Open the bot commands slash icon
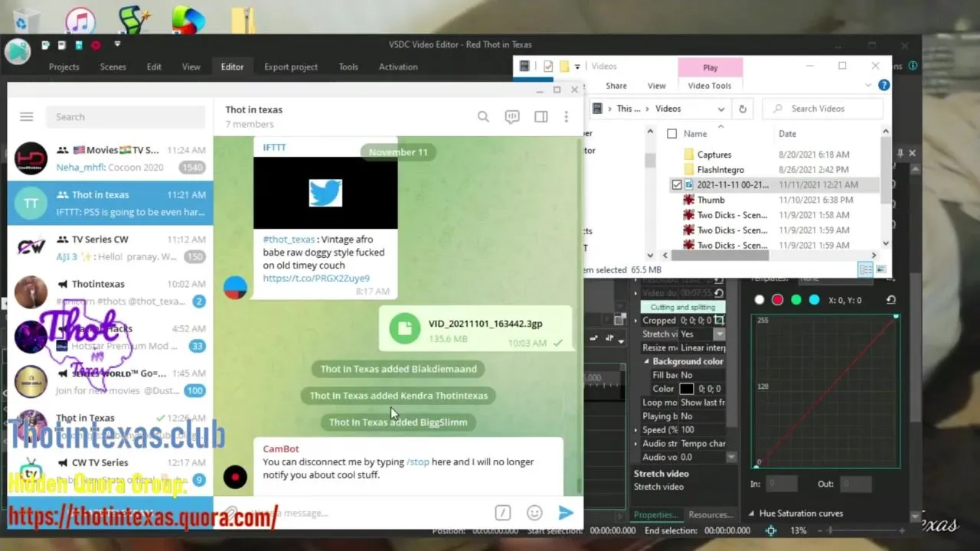Screen dimensions: 980x551 (x=503, y=513)
